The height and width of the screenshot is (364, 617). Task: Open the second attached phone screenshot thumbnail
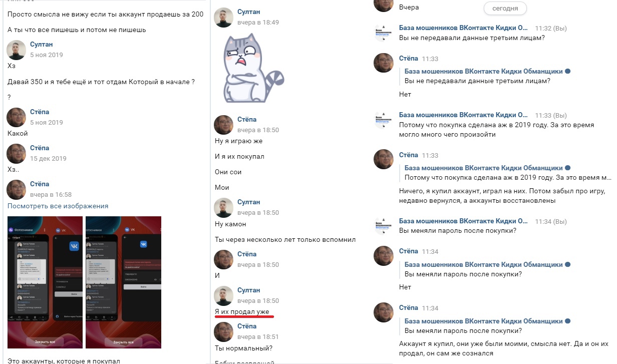[x=123, y=282]
